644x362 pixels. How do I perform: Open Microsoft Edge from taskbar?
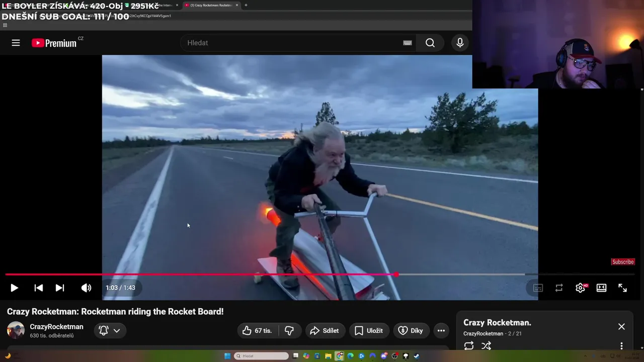coord(350,356)
